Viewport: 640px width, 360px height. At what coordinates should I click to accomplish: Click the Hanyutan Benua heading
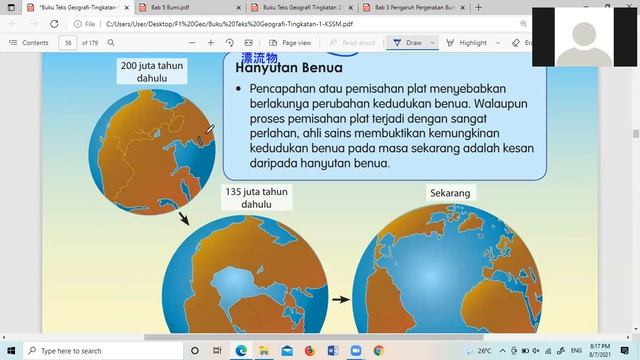(289, 68)
